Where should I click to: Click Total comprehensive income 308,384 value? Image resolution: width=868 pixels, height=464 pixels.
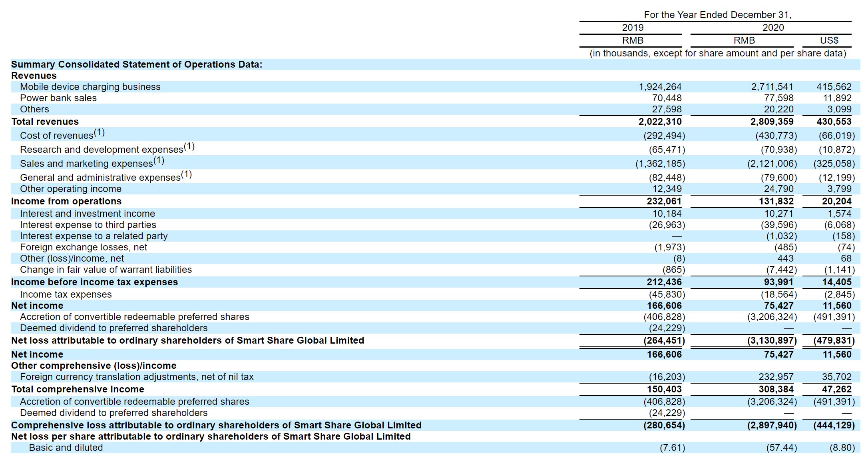772,389
